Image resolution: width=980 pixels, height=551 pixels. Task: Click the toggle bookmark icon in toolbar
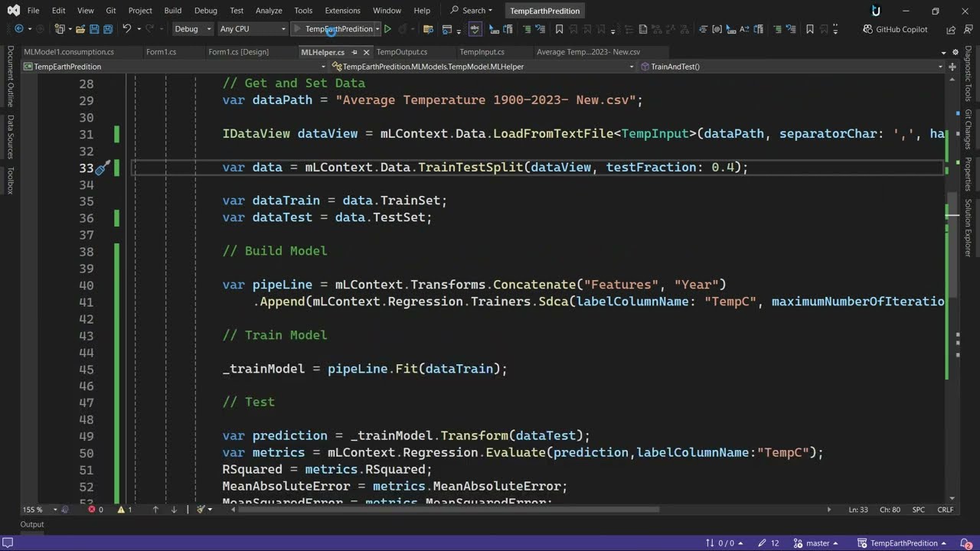560,29
